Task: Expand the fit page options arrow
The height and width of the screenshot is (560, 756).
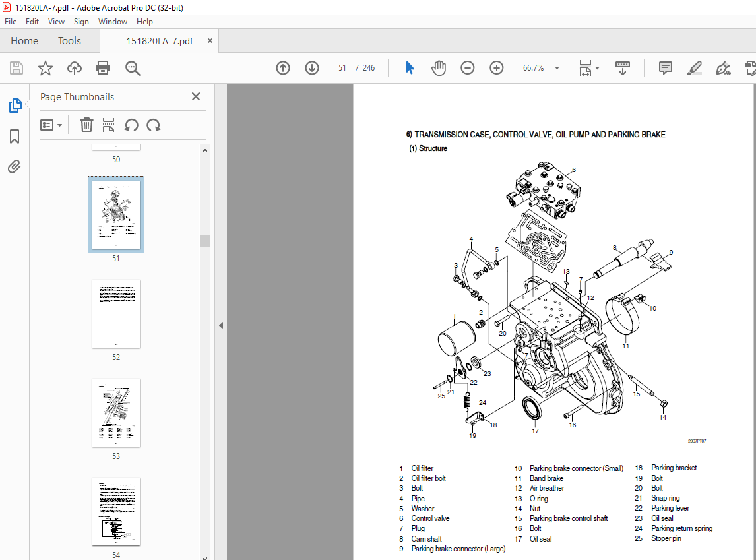Action: click(x=598, y=68)
